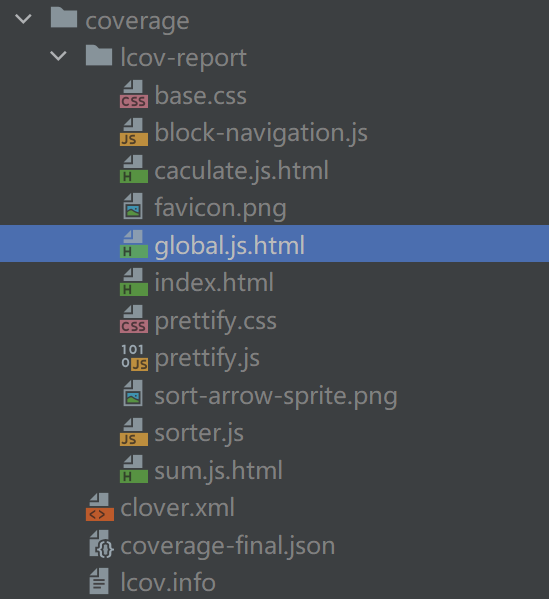
Task: Select the lcov.info file
Action: point(168,582)
